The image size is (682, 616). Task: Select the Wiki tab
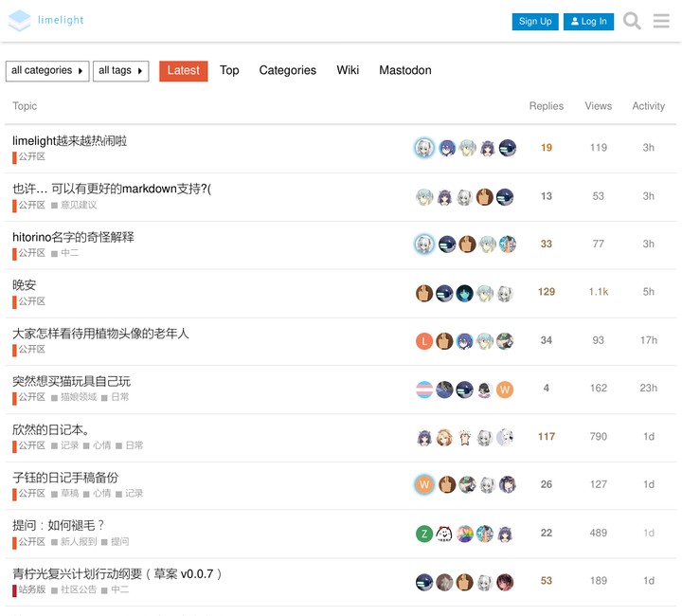click(x=348, y=70)
